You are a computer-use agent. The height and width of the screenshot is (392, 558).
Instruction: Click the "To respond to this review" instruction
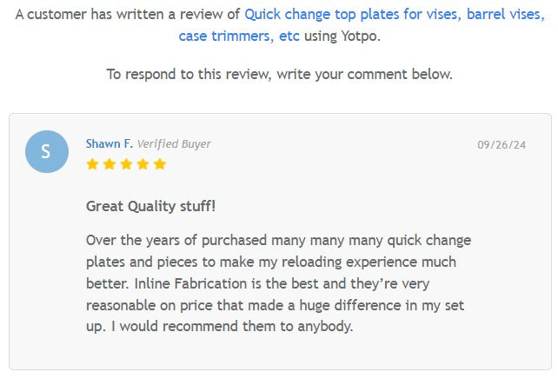tap(279, 74)
